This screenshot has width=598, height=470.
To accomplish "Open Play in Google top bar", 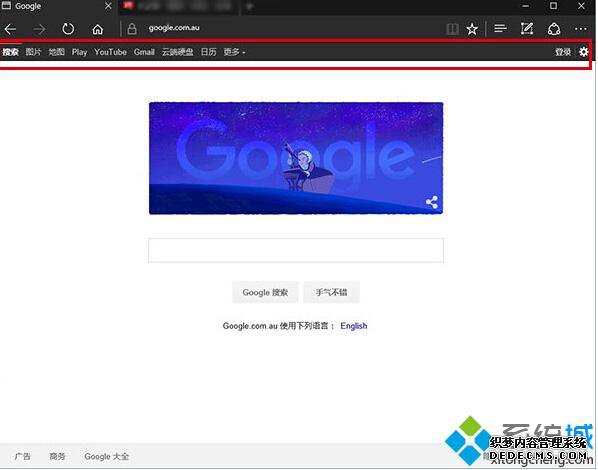I will pyautogui.click(x=79, y=52).
